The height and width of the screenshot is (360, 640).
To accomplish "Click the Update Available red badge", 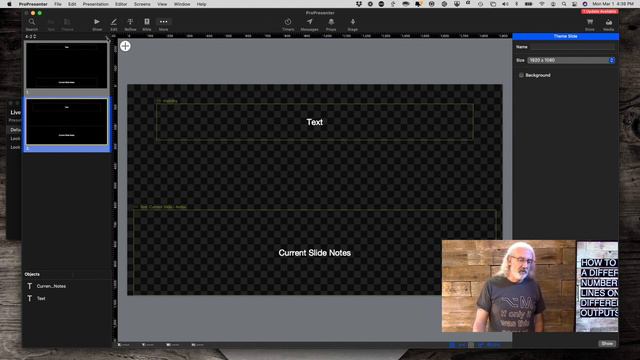I will (x=600, y=11).
